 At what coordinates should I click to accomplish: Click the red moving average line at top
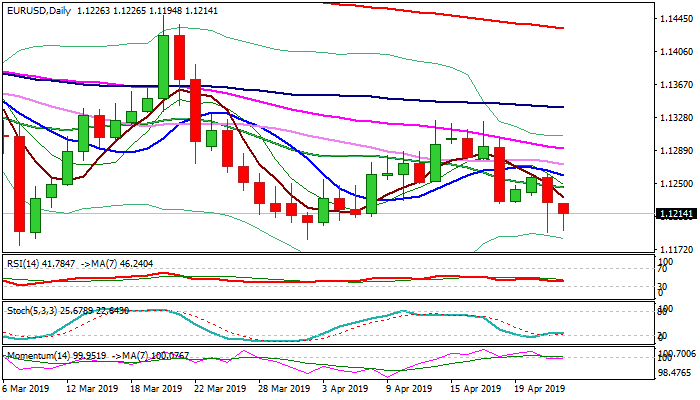pos(450,13)
